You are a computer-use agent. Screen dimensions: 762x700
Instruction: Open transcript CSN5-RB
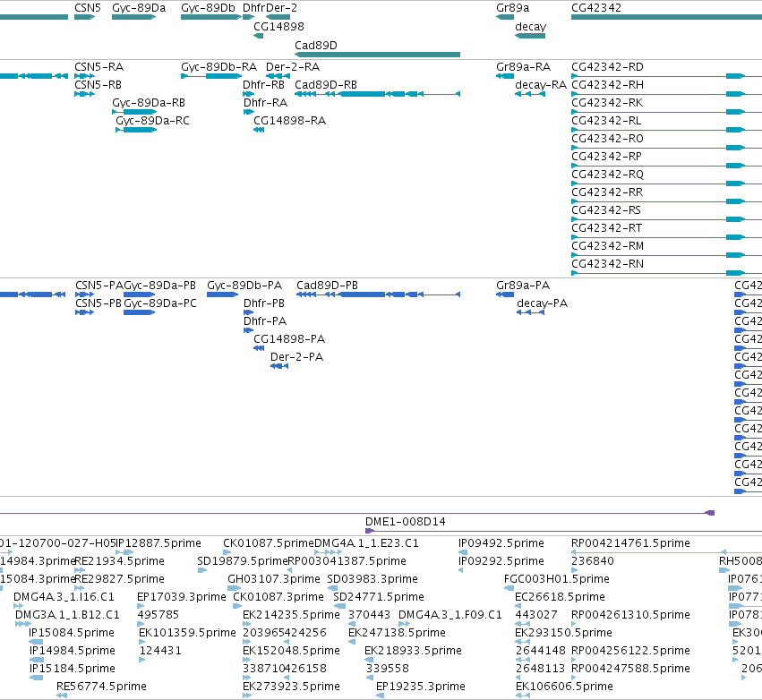[x=98, y=85]
